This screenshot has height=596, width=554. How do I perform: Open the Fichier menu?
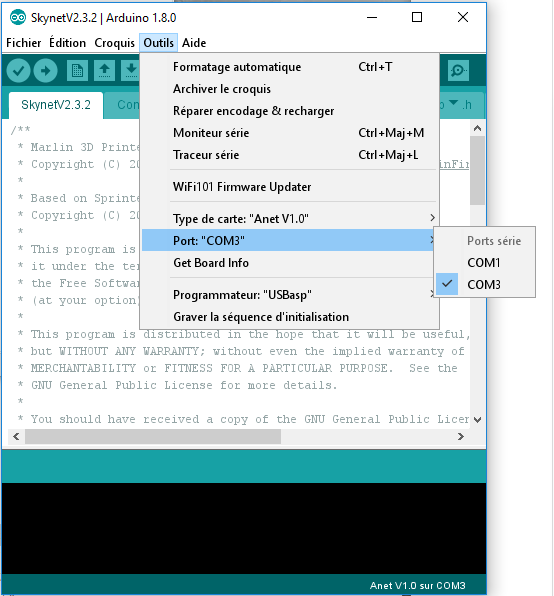(x=24, y=43)
